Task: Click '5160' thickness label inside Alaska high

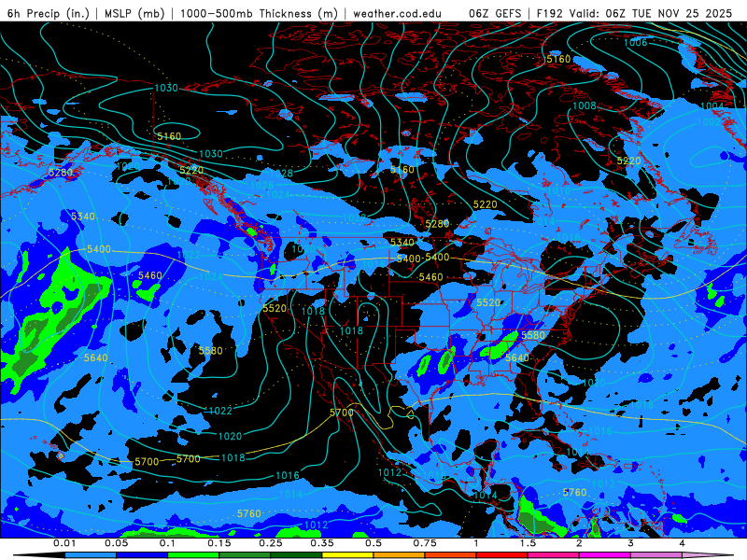Action: (169, 136)
